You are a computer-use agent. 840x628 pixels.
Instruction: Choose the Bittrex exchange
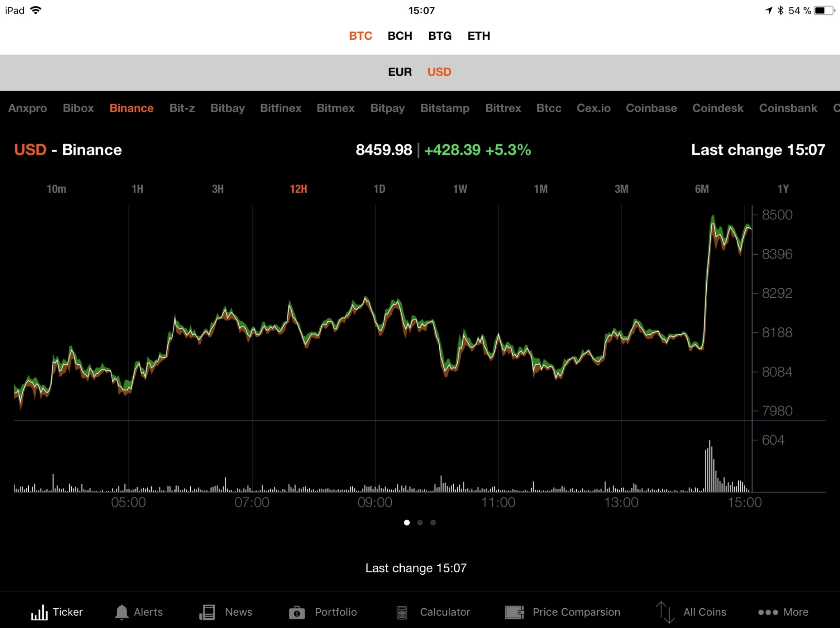click(x=503, y=108)
